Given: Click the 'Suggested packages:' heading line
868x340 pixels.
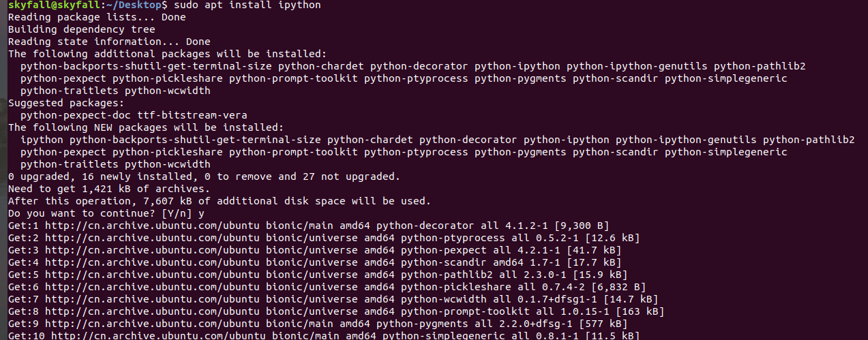Looking at the screenshot, I should tap(66, 103).
